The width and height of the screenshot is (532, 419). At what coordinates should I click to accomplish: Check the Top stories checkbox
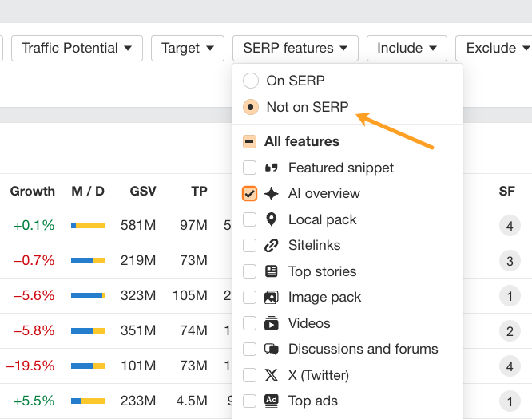tap(249, 271)
